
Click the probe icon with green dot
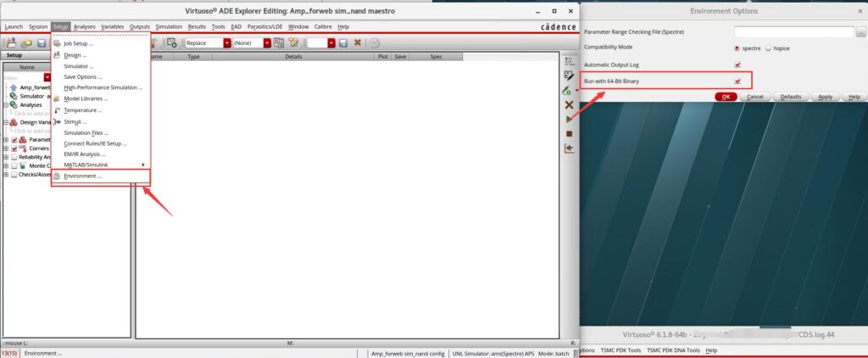point(566,90)
